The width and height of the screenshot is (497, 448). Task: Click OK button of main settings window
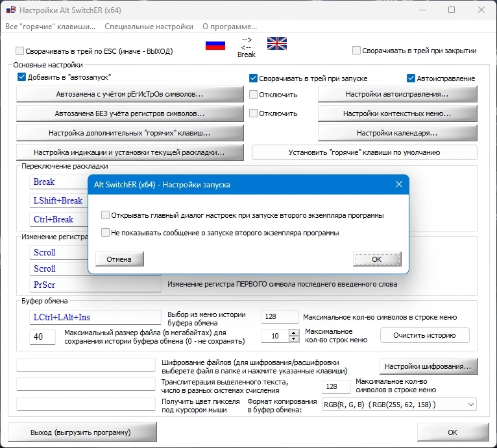pyautogui.click(x=453, y=432)
